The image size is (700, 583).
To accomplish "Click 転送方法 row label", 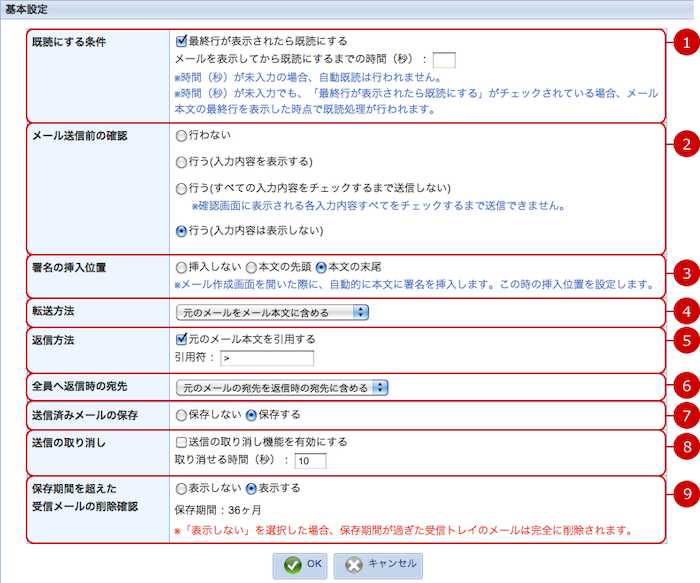I will coord(53,311).
